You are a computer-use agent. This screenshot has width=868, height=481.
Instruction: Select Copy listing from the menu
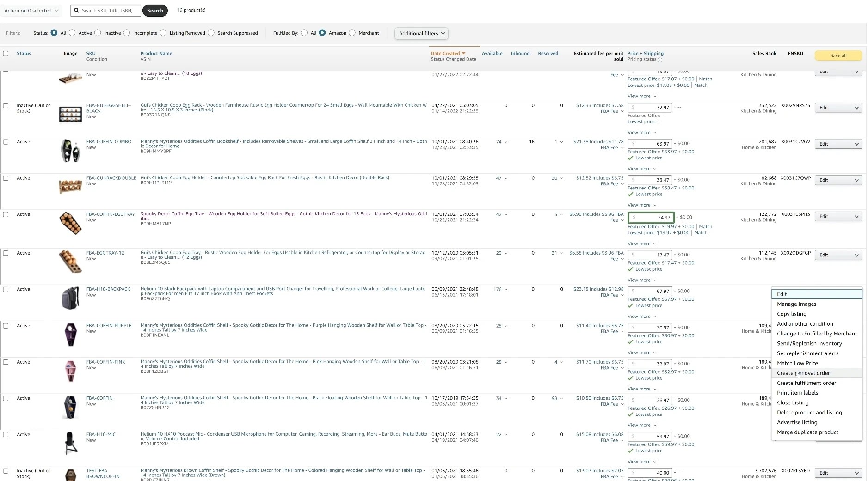click(817, 314)
